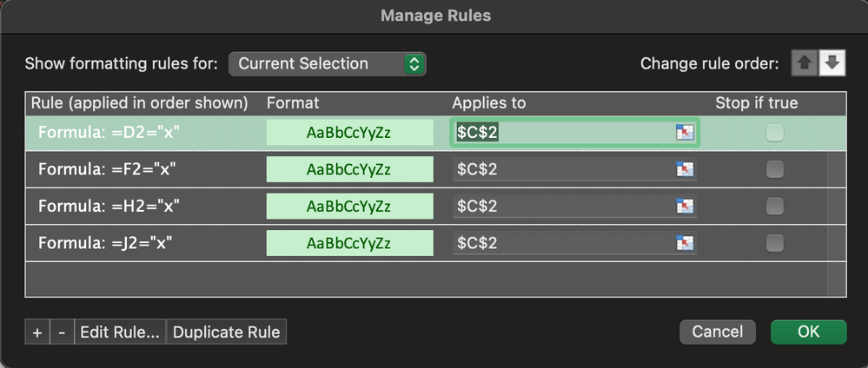Delete selected rule with minus button
Viewport: 868px width, 368px height.
[x=61, y=332]
